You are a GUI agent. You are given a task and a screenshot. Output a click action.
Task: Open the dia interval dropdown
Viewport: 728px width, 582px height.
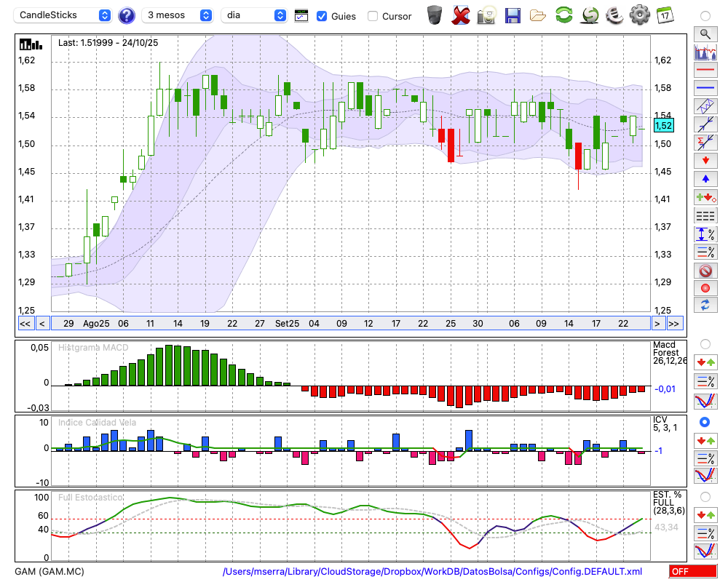coord(255,15)
